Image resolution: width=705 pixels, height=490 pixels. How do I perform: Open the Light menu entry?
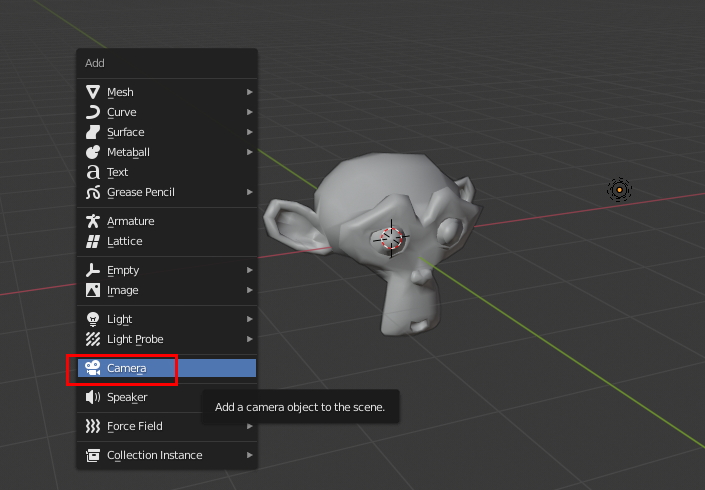[167, 319]
